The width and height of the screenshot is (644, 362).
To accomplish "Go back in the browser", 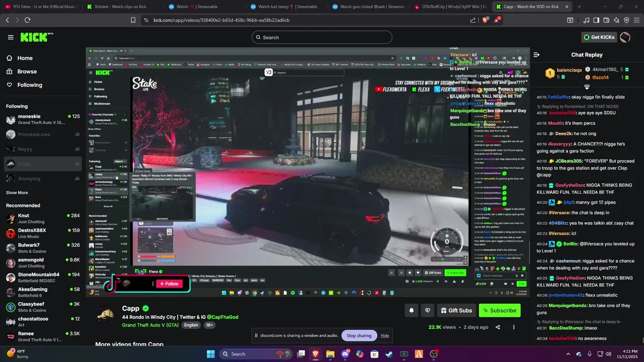I will click(7, 20).
